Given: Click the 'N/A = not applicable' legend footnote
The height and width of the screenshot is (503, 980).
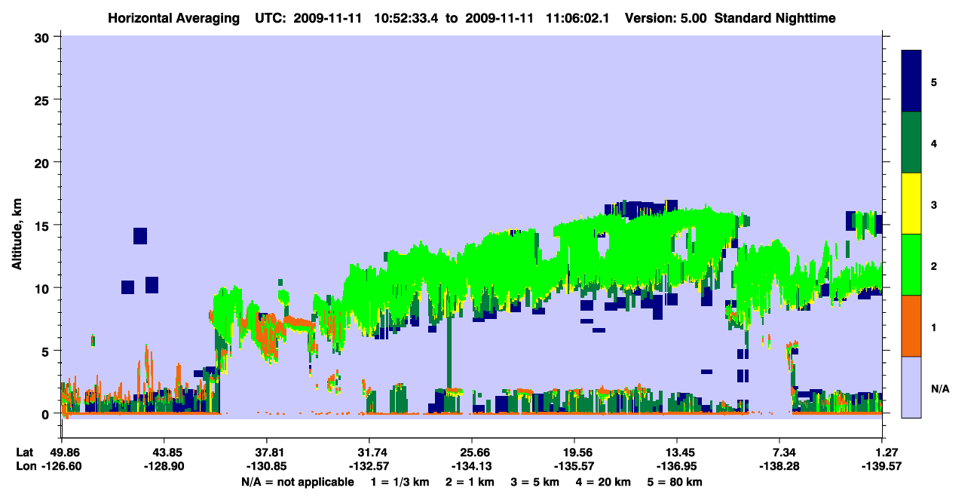Looking at the screenshot, I should pos(297,481).
